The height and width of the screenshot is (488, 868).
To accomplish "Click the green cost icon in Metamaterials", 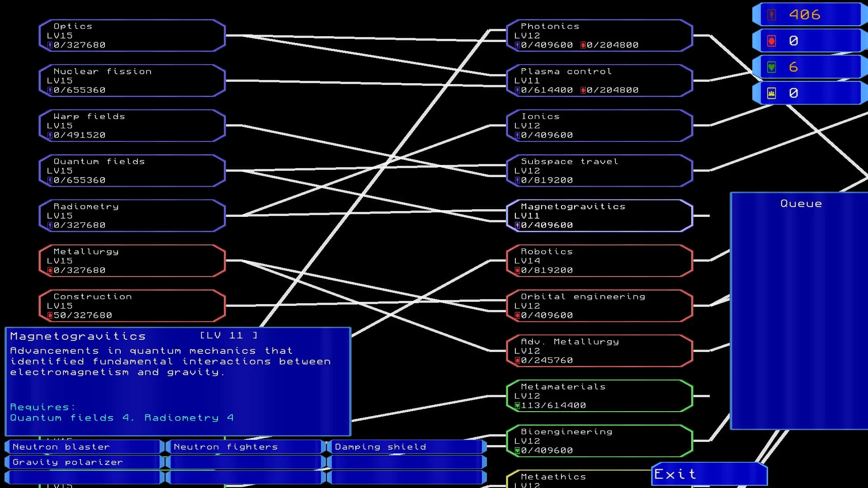I will click(517, 405).
